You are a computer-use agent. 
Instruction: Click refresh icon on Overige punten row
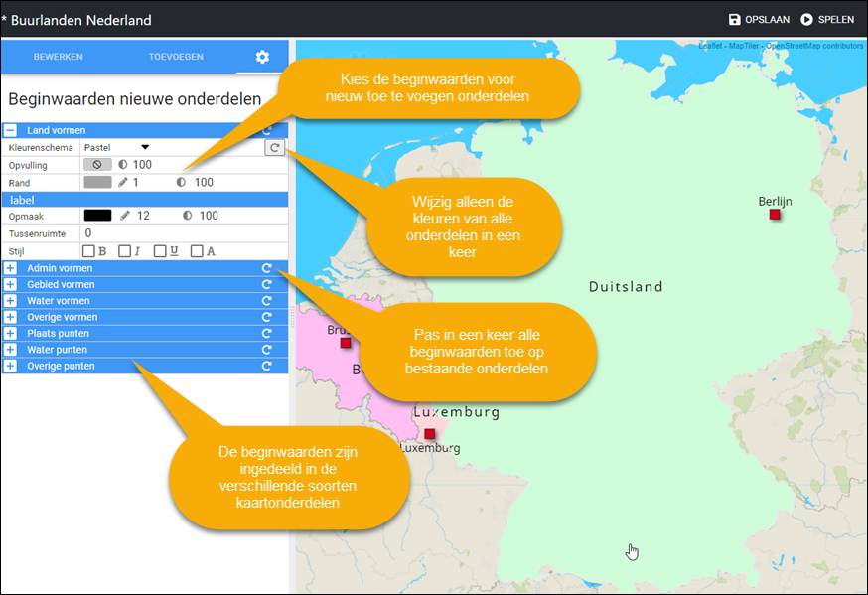pos(266,366)
